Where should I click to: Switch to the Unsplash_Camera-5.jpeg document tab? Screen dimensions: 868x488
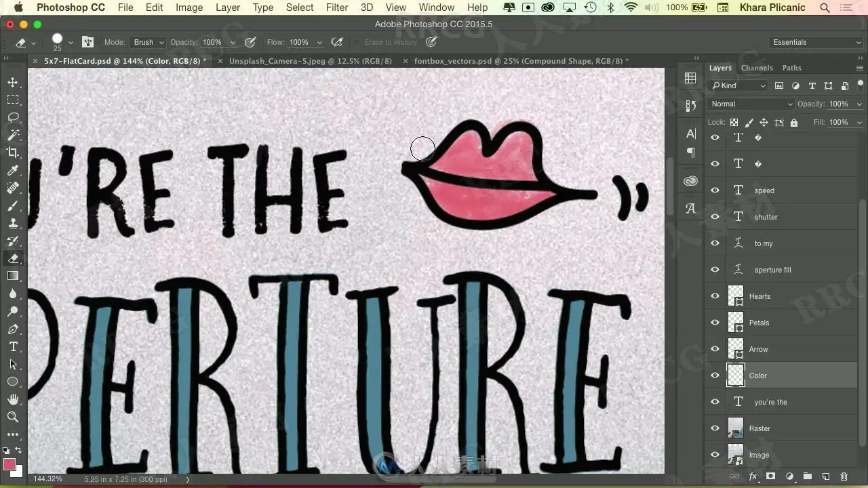310,61
